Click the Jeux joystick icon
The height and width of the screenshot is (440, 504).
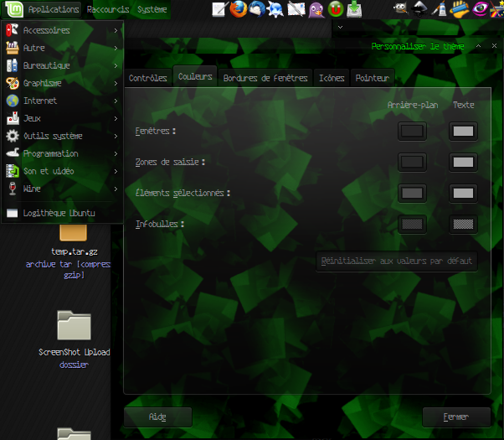(13, 118)
